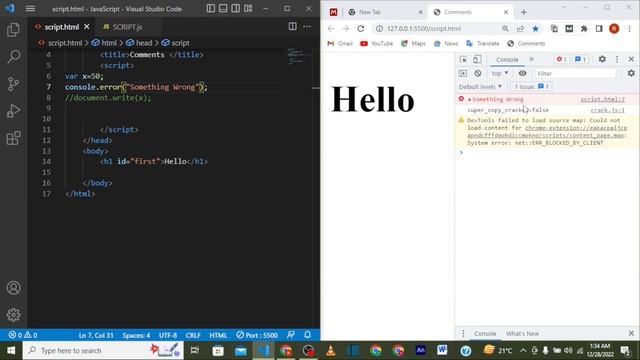Toggle the primary side bar layout icon
Image resolution: width=640 pixels, height=360 pixels.
[x=211, y=9]
